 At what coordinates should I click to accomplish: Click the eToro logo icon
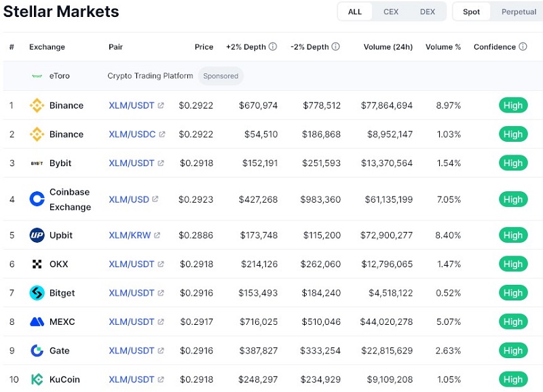click(37, 76)
